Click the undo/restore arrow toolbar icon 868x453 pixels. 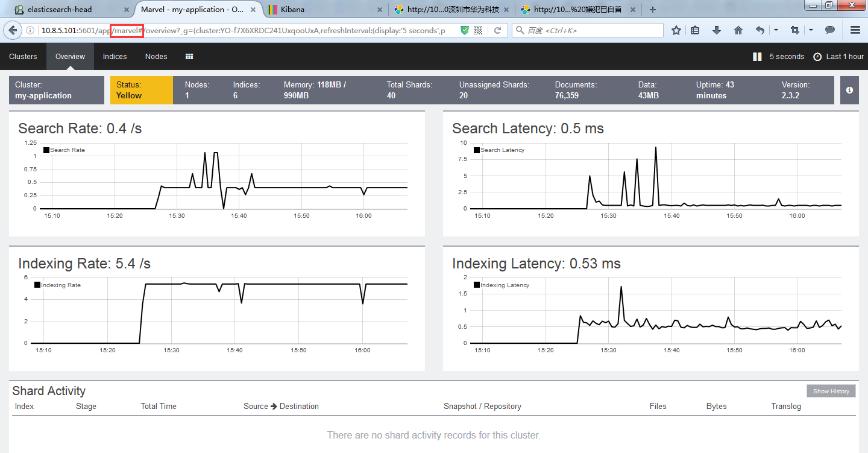[760, 30]
